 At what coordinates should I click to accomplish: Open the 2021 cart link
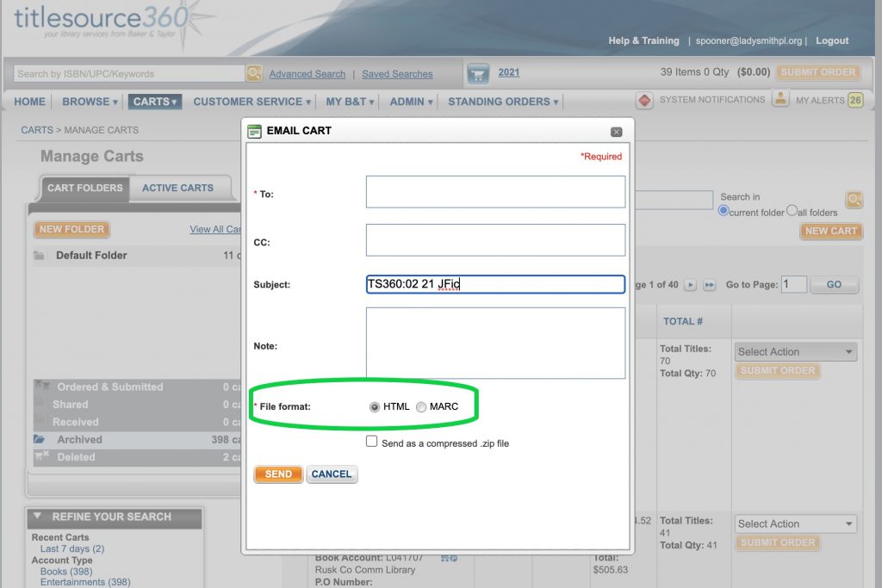point(508,72)
